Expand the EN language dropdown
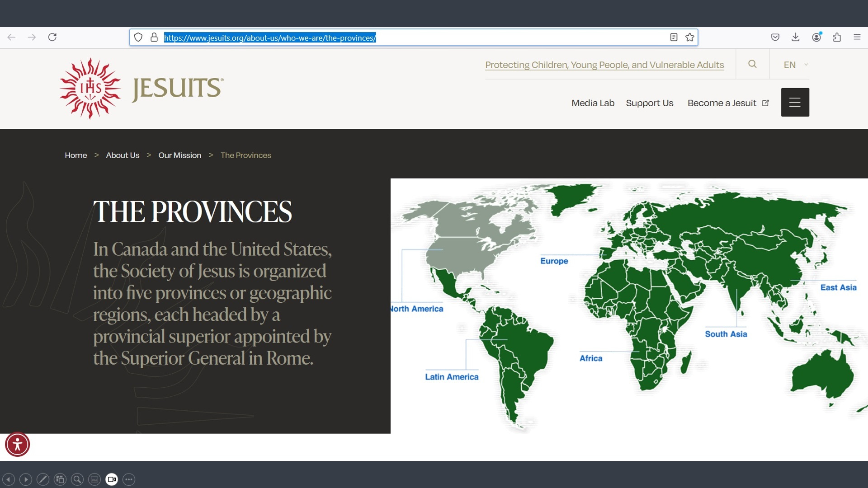The height and width of the screenshot is (488, 868). pyautogui.click(x=795, y=65)
